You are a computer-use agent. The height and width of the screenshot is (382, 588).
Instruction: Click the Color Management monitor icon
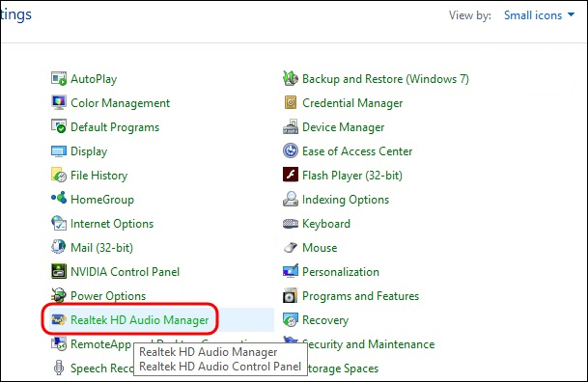coord(59,102)
